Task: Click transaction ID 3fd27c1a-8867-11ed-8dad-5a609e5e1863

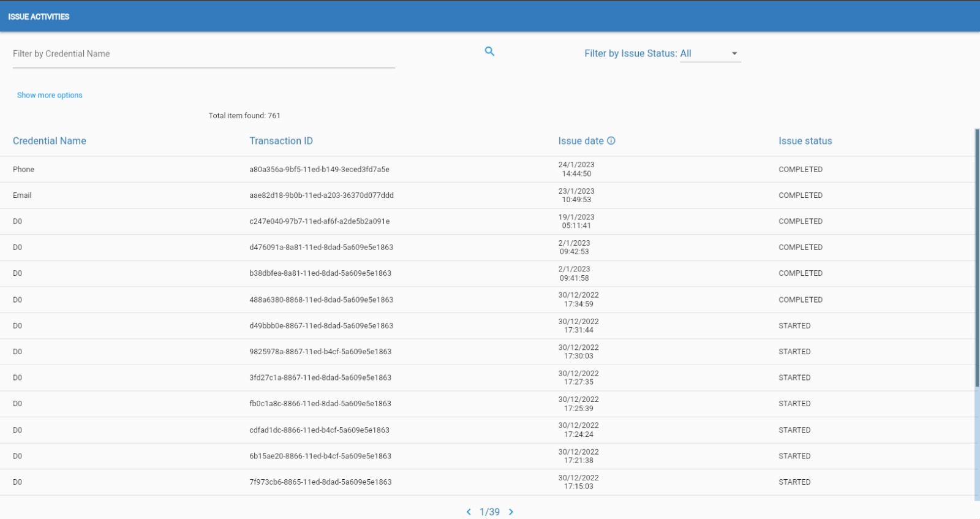Action: pos(320,377)
